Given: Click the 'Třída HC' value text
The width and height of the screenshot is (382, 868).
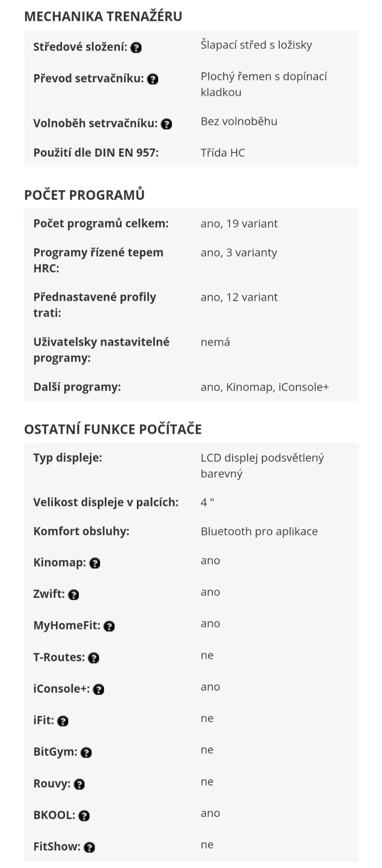Looking at the screenshot, I should (223, 153).
